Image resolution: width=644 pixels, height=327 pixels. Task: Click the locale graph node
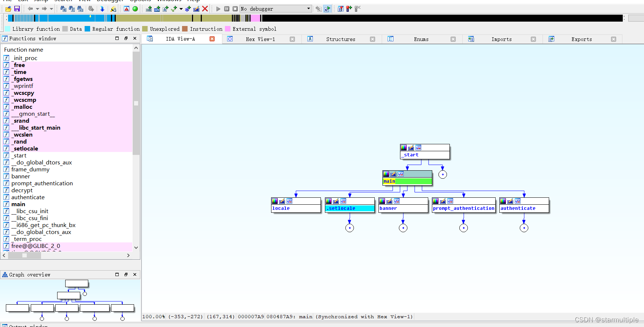coord(296,205)
